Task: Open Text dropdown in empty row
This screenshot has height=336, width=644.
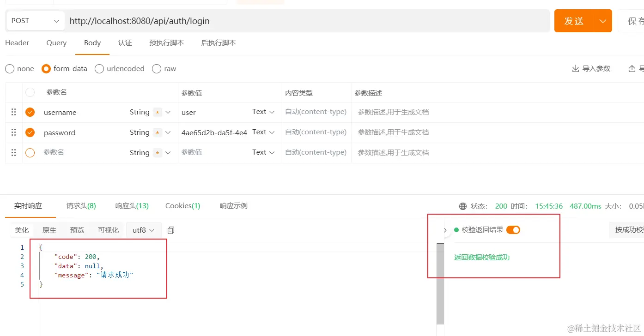Action: point(263,152)
